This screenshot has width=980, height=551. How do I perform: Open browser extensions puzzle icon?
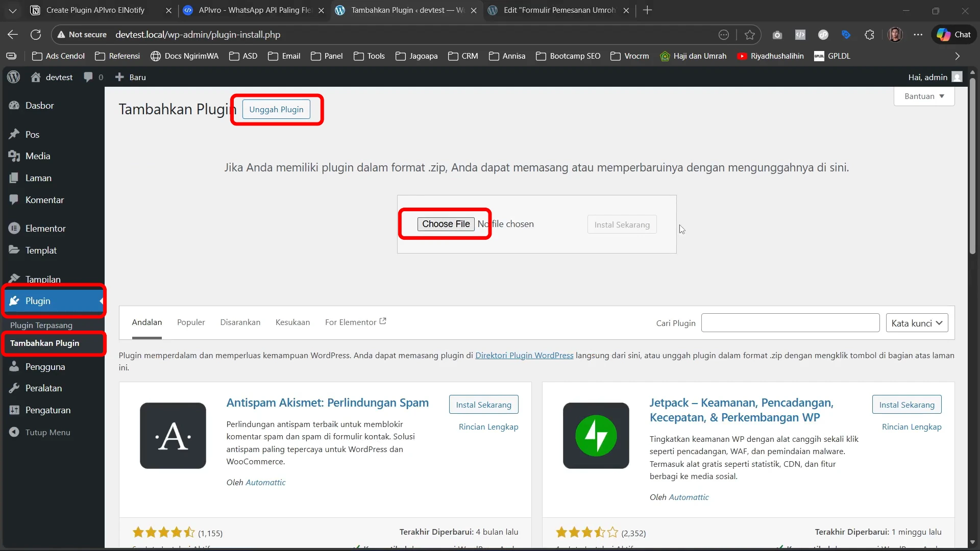(x=869, y=35)
